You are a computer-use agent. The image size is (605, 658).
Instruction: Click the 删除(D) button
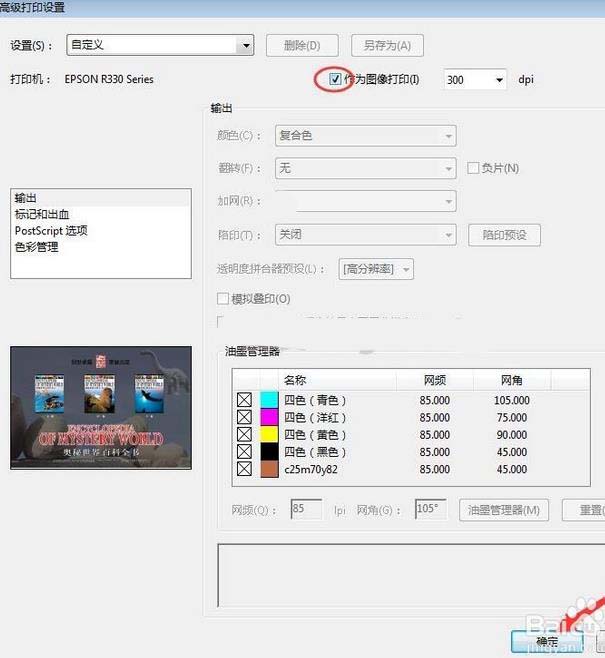click(302, 45)
